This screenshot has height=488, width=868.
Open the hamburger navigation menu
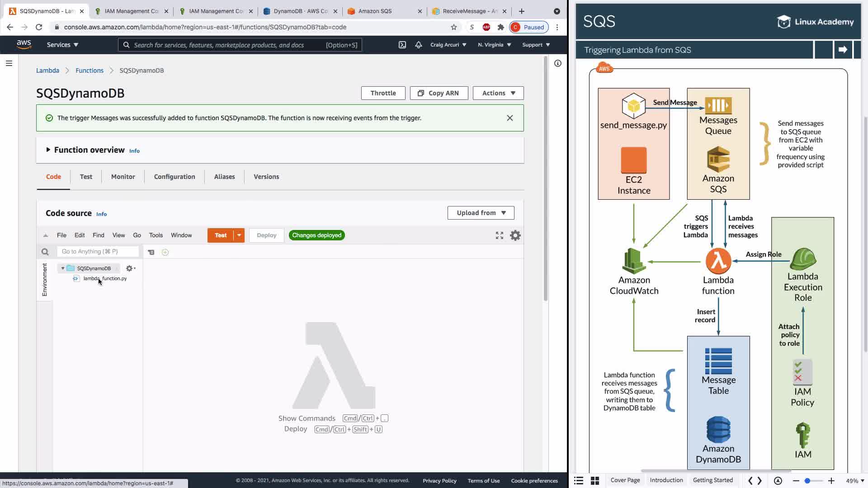pos(9,63)
